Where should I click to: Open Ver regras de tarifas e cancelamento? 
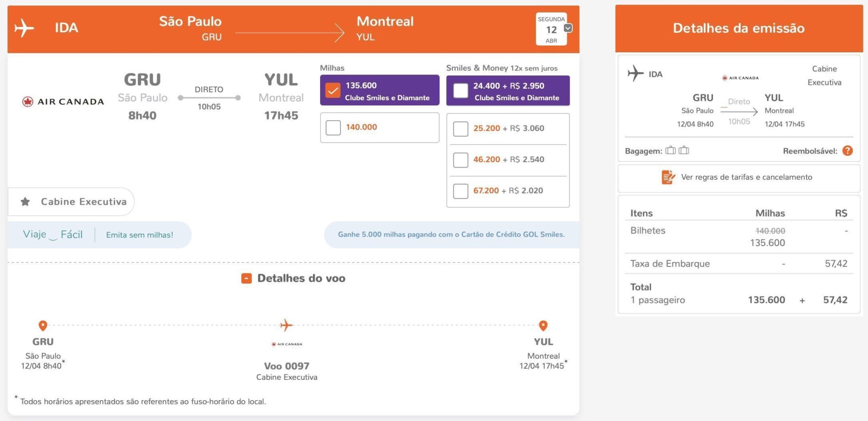click(x=746, y=177)
